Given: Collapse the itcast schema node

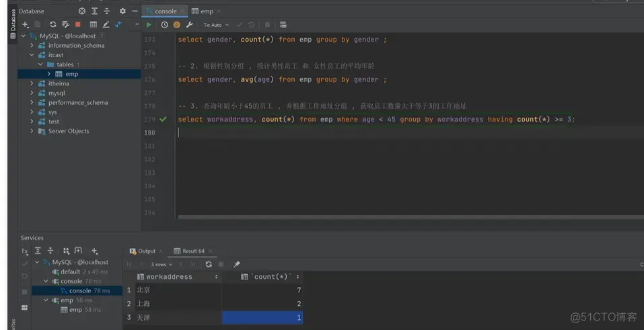Looking at the screenshot, I should click(x=32, y=54).
